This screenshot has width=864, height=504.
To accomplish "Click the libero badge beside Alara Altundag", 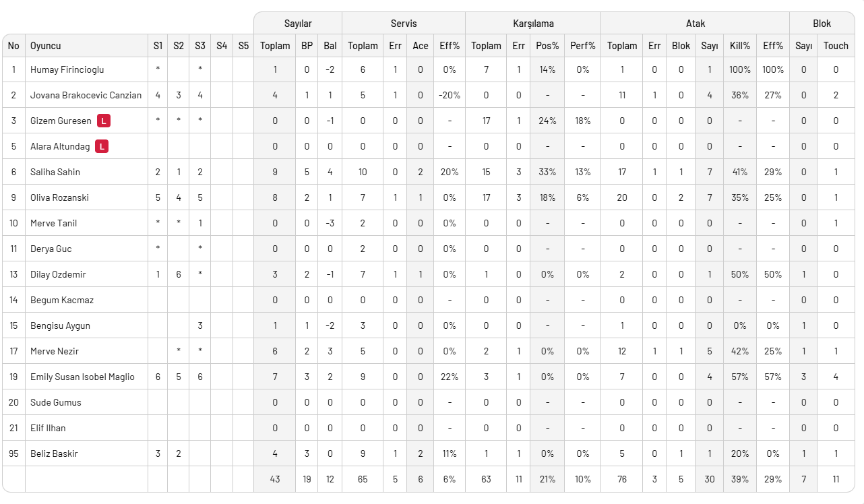I will coord(101,146).
